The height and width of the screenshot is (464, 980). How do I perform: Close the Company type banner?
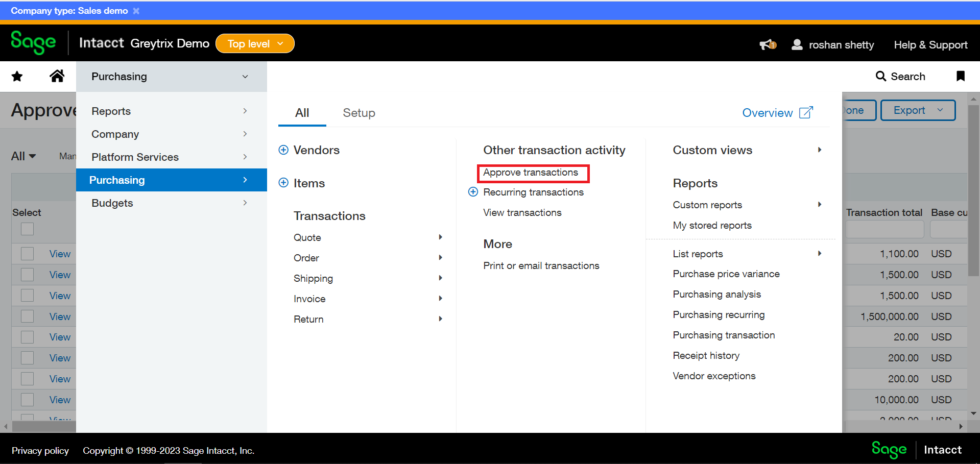(x=136, y=11)
